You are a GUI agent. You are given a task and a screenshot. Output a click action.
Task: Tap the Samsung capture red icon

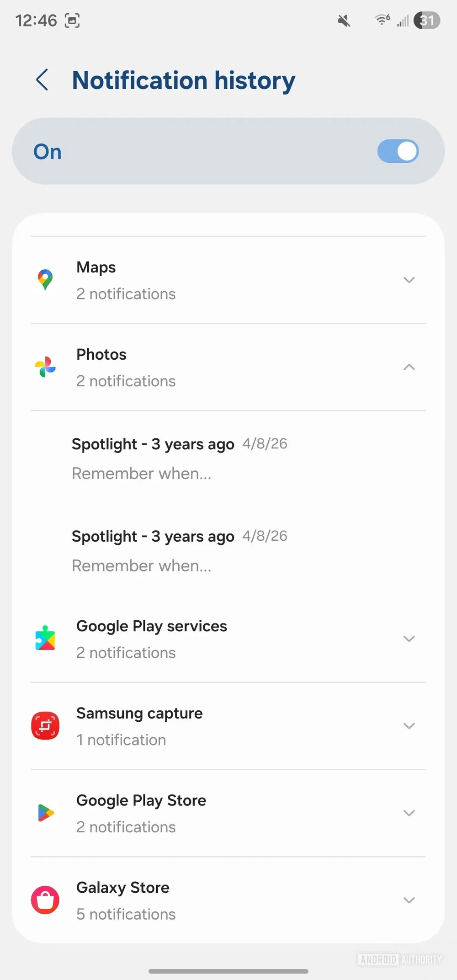click(45, 725)
